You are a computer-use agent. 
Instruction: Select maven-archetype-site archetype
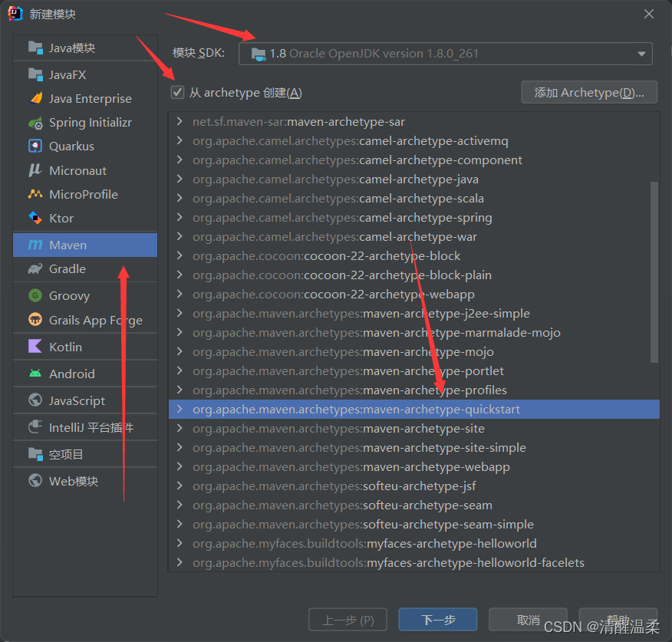coord(413,429)
